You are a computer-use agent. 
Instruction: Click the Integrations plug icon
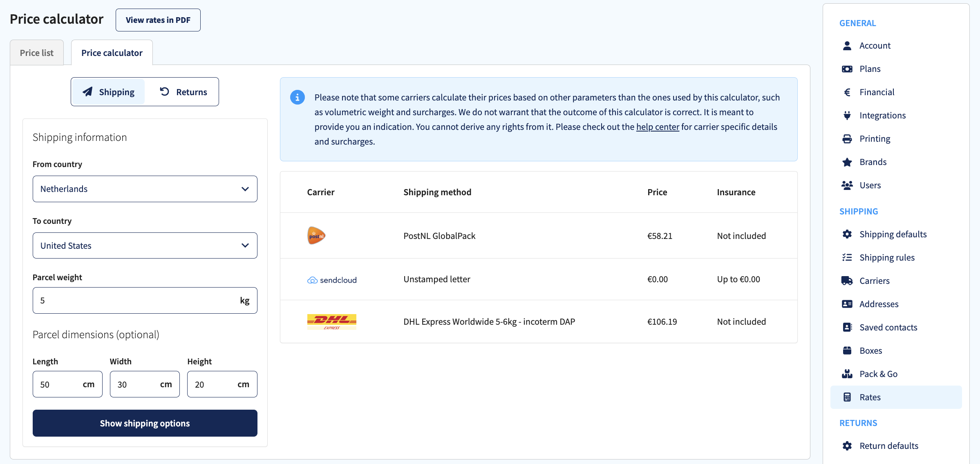click(x=847, y=116)
